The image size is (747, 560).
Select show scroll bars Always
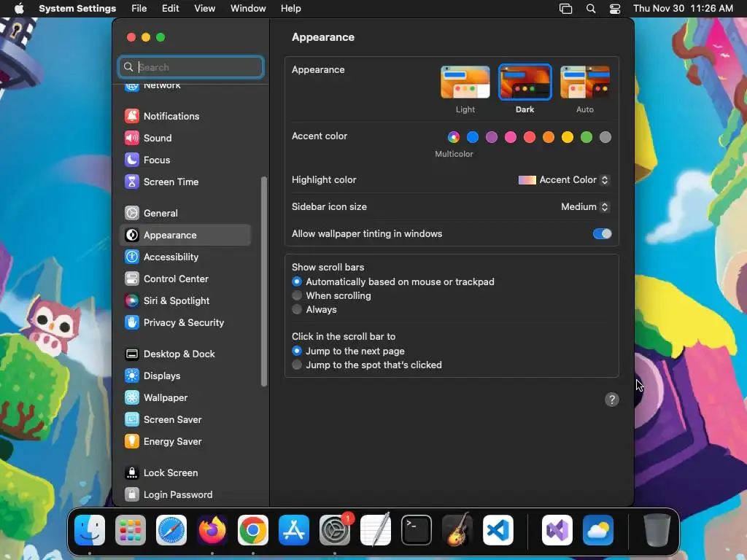pos(297,309)
